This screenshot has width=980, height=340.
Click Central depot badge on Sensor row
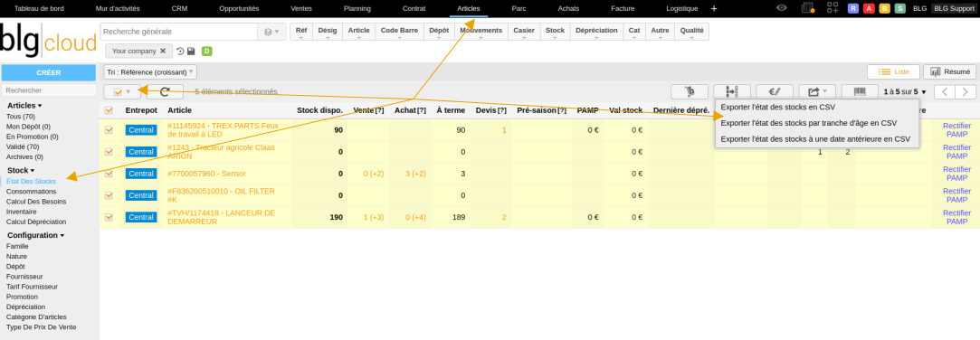141,174
